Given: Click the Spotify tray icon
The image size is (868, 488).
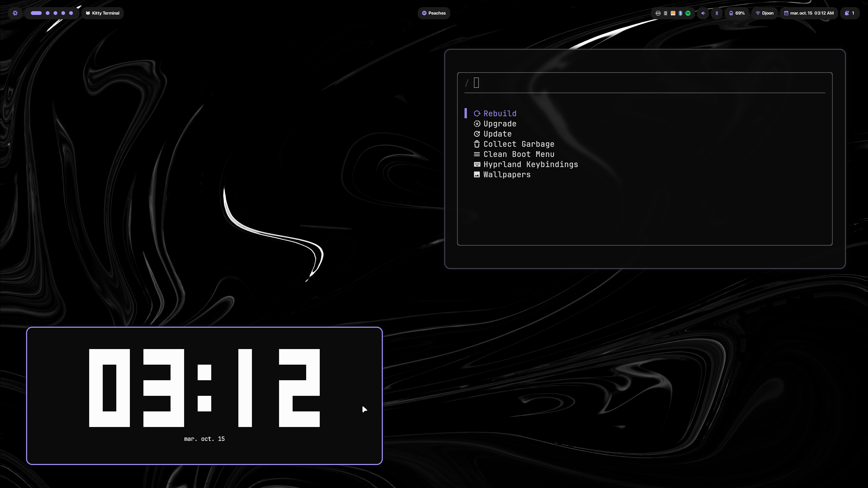Looking at the screenshot, I should pos(688,13).
